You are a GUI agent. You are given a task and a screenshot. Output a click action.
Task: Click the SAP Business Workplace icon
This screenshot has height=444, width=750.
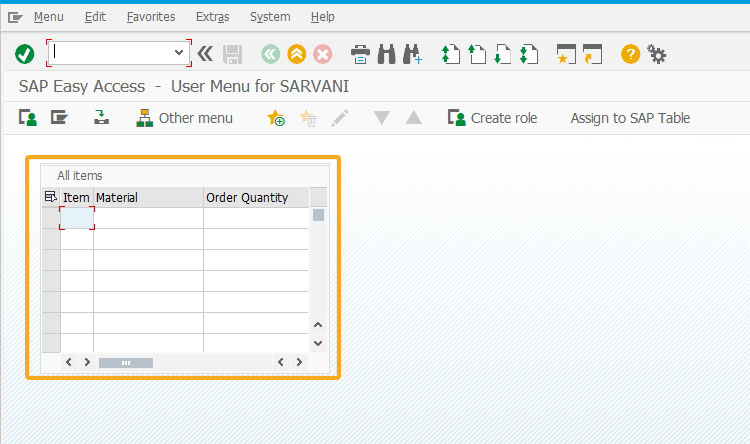[101, 118]
